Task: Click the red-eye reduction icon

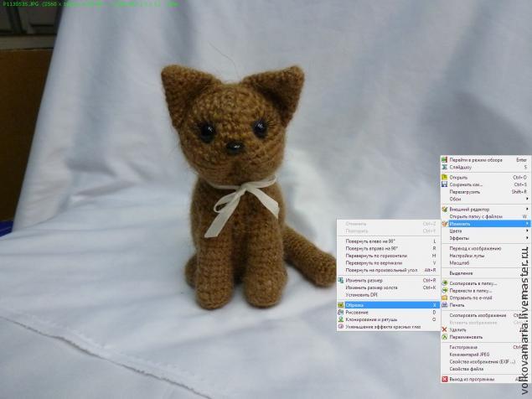Action: click(340, 327)
